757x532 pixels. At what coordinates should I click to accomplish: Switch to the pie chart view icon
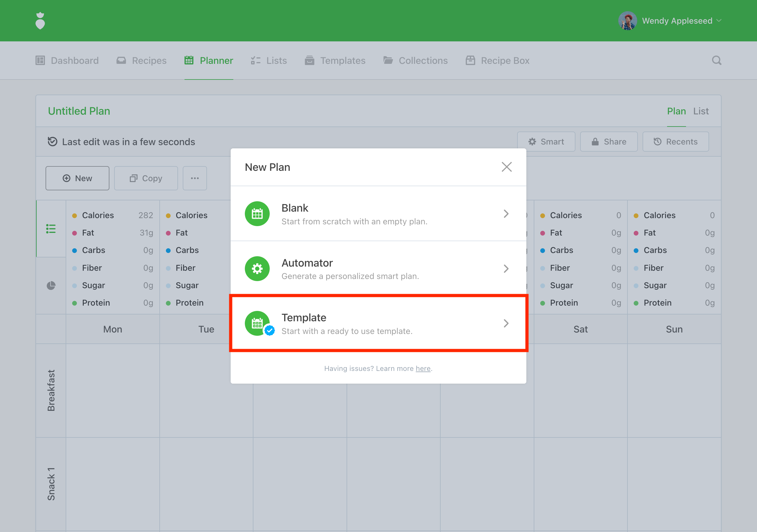pos(51,286)
